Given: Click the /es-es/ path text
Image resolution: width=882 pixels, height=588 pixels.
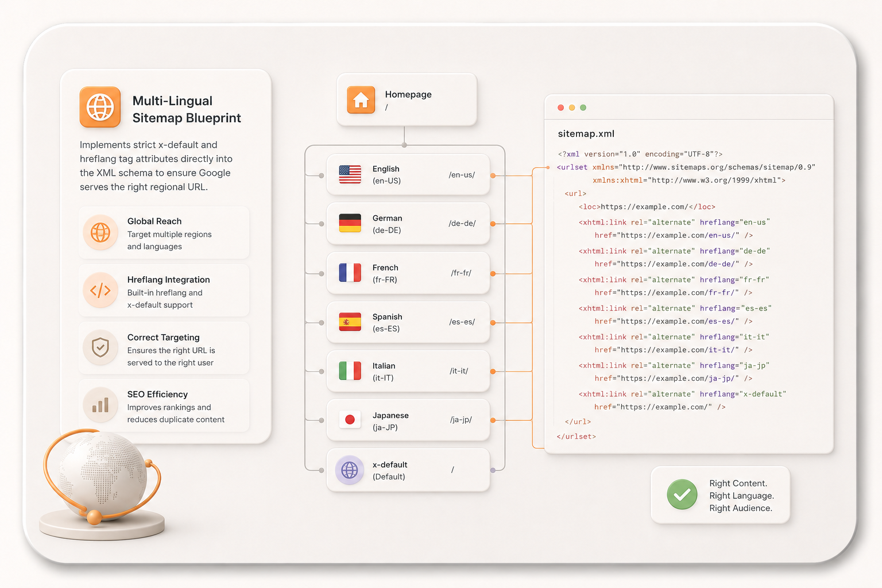Looking at the screenshot, I should tap(462, 322).
